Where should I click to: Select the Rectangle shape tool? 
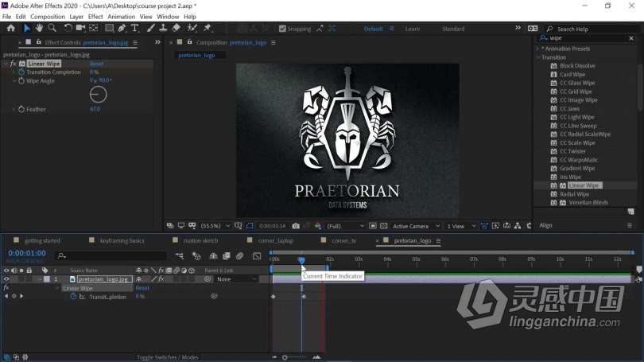109,28
